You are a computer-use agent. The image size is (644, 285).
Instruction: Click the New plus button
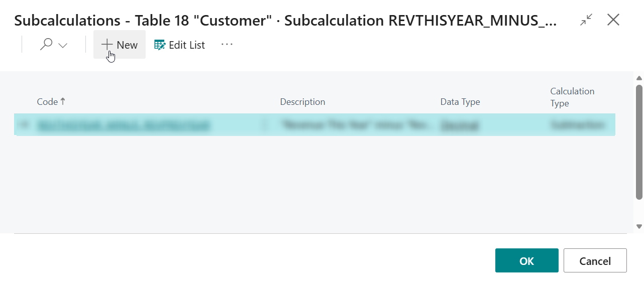tap(120, 45)
